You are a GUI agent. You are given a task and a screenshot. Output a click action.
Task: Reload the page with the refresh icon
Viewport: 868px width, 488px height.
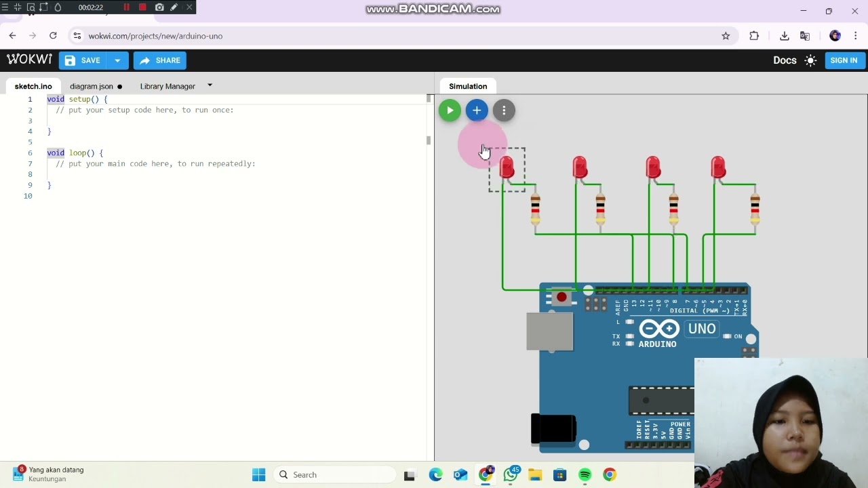tap(53, 36)
